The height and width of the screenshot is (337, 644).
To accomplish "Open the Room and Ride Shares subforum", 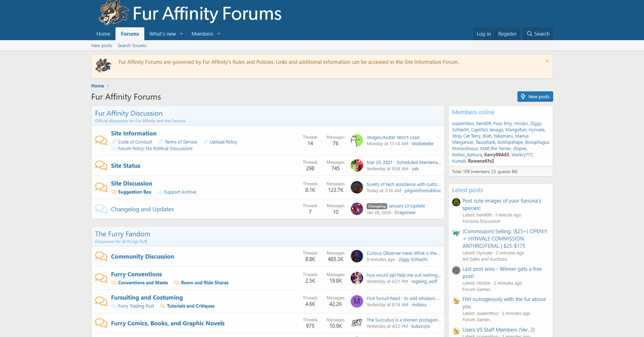I will (x=205, y=283).
